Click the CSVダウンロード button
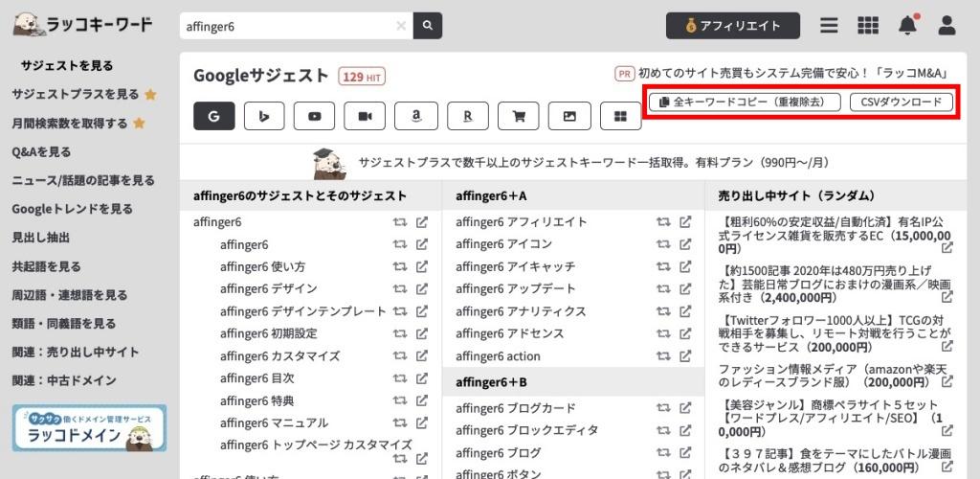This screenshot has width=980, height=479. [x=902, y=102]
